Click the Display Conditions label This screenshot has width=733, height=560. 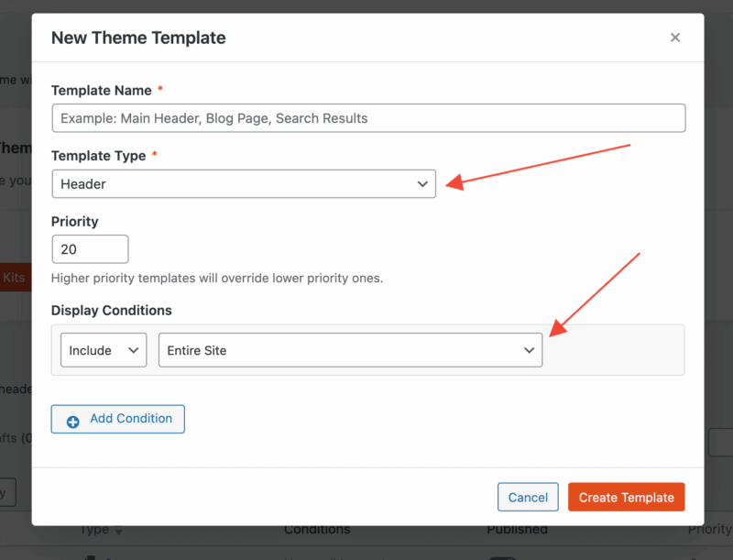click(111, 311)
